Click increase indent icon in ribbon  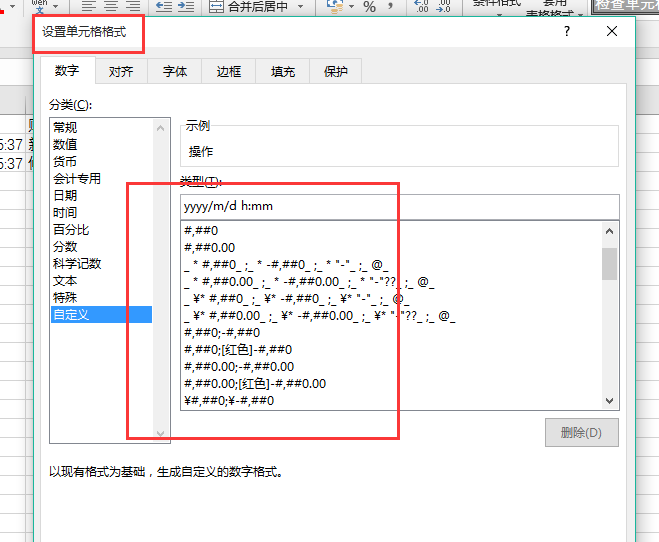pyautogui.click(x=186, y=6)
